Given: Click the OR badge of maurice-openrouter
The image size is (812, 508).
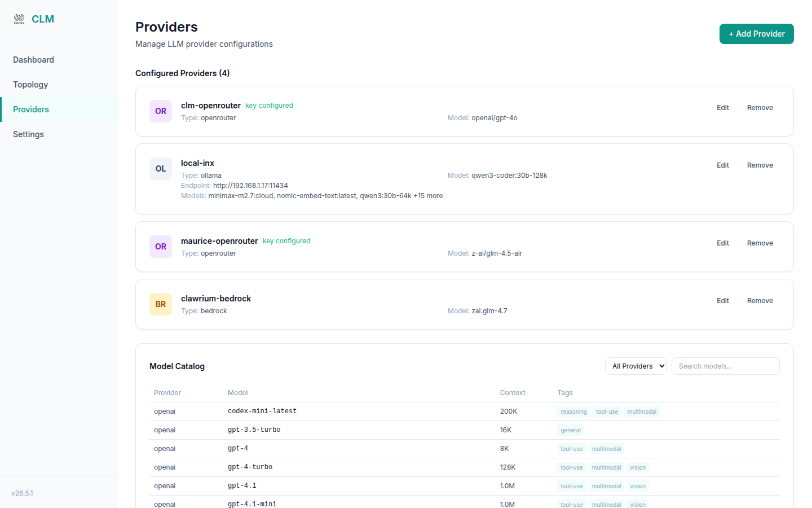Looking at the screenshot, I should [x=161, y=247].
